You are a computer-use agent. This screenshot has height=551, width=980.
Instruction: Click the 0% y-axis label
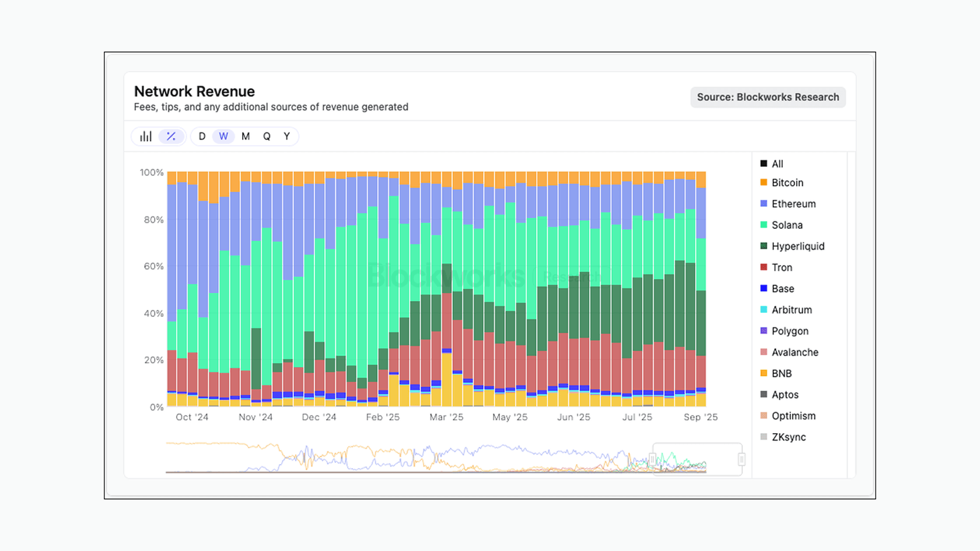[x=157, y=407]
